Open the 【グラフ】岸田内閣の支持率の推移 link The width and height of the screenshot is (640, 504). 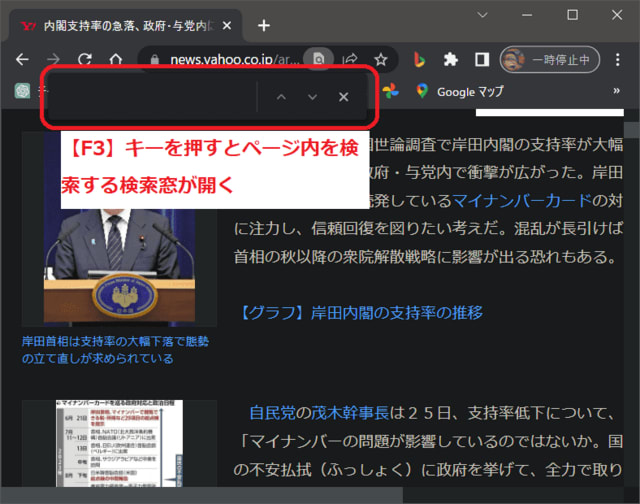pyautogui.click(x=361, y=312)
